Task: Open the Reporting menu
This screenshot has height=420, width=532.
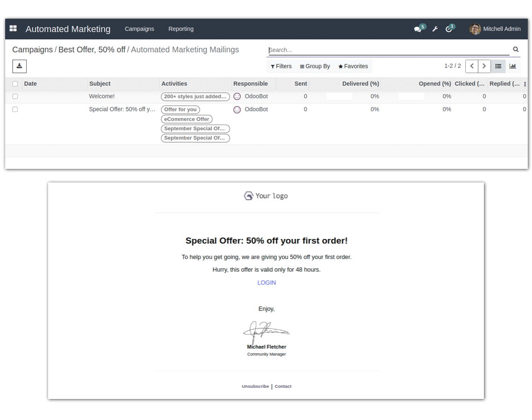Action: [181, 29]
